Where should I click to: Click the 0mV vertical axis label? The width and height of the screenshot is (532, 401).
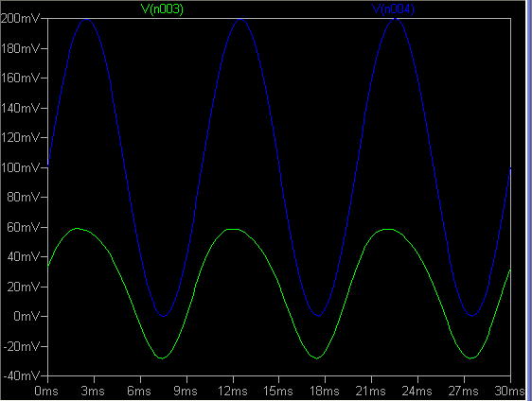(x=27, y=316)
